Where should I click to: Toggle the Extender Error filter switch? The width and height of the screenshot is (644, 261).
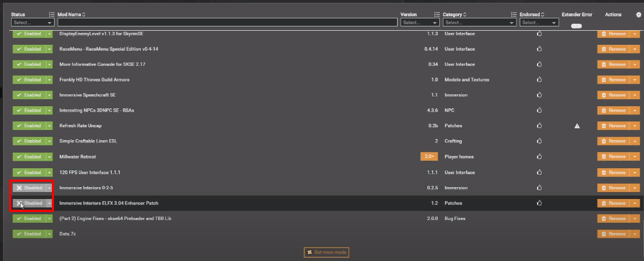576,26
